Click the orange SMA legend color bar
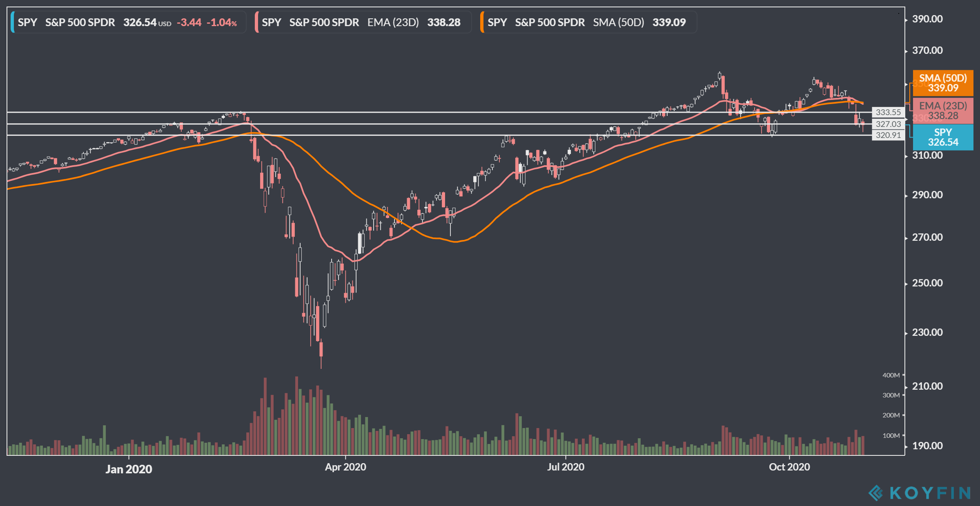The image size is (980, 506). (482, 22)
